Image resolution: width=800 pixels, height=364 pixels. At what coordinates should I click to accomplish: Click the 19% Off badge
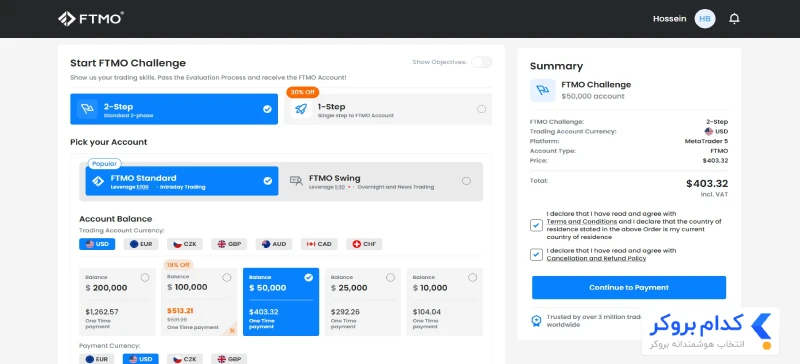click(x=178, y=264)
